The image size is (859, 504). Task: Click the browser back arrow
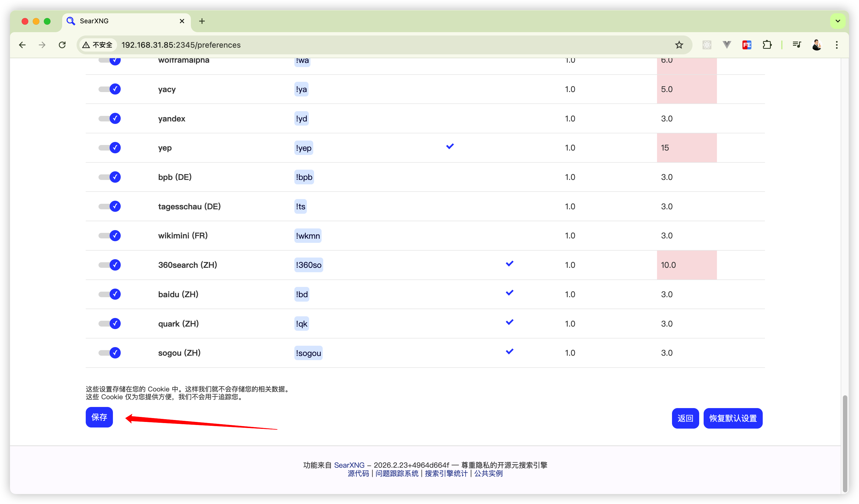pos(22,45)
